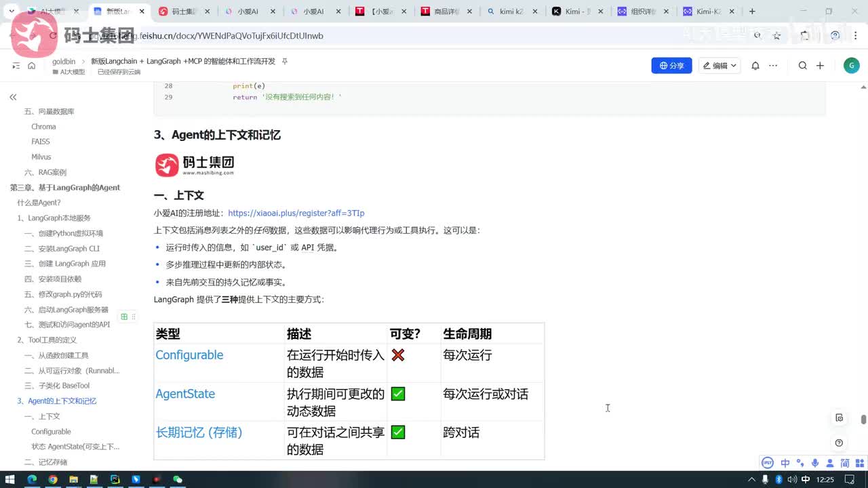Image resolution: width=868 pixels, height=488 pixels.
Task: Jump to Chroma in the outline
Action: (43, 127)
